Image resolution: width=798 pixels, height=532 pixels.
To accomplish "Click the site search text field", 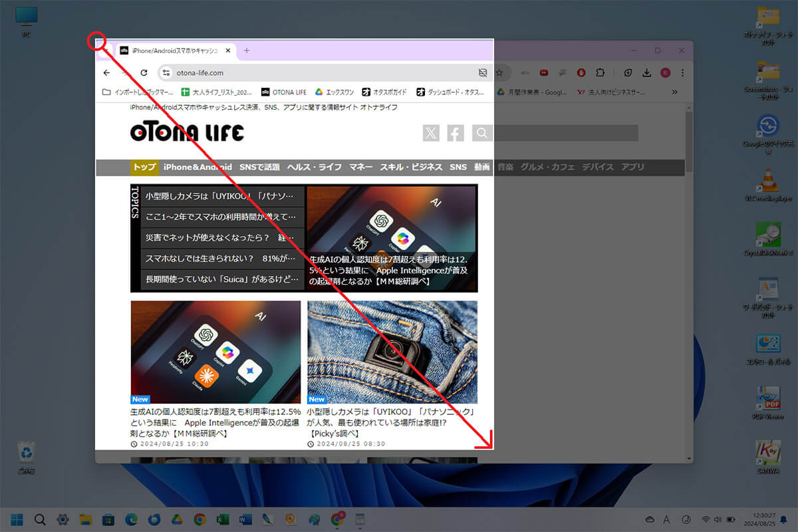I will pyautogui.click(x=565, y=133).
